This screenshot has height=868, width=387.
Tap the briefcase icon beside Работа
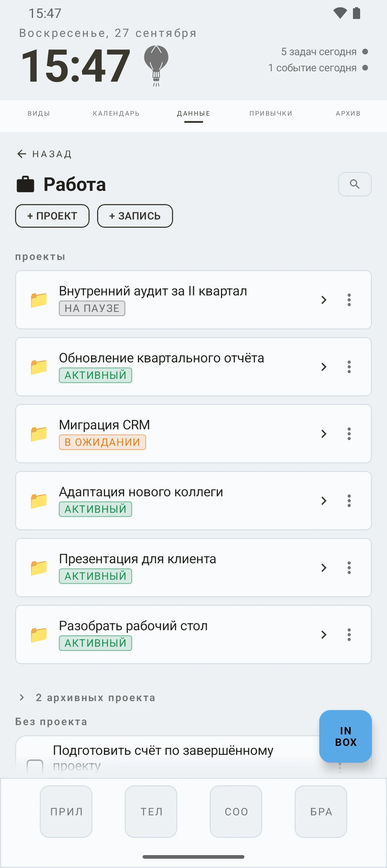pyautogui.click(x=25, y=184)
